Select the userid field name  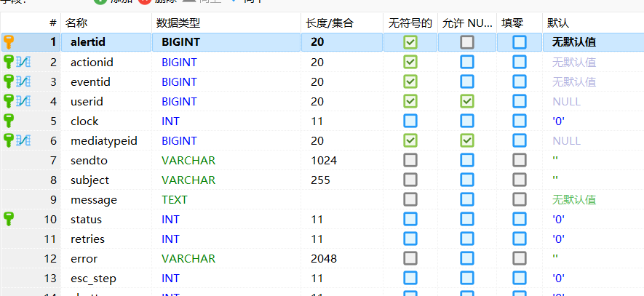(87, 102)
